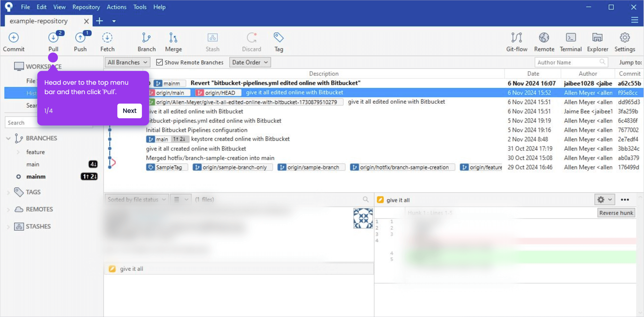Select the 'give it all' file in list
Screen dimensions: 644x317
click(239, 269)
